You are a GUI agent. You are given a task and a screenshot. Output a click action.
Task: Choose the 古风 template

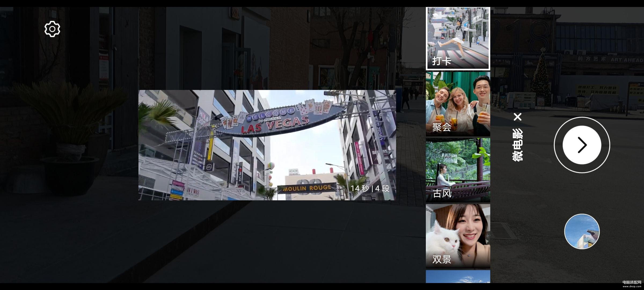tap(458, 170)
